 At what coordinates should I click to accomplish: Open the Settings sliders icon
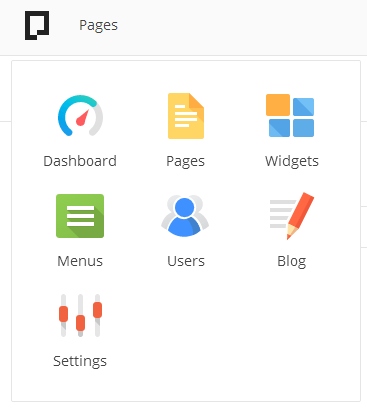point(80,315)
